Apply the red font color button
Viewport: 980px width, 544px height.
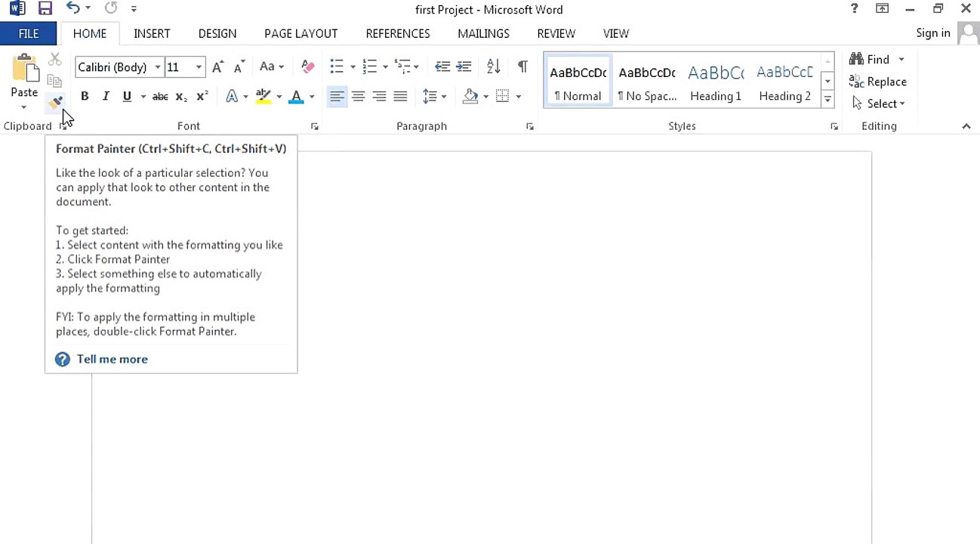click(296, 96)
